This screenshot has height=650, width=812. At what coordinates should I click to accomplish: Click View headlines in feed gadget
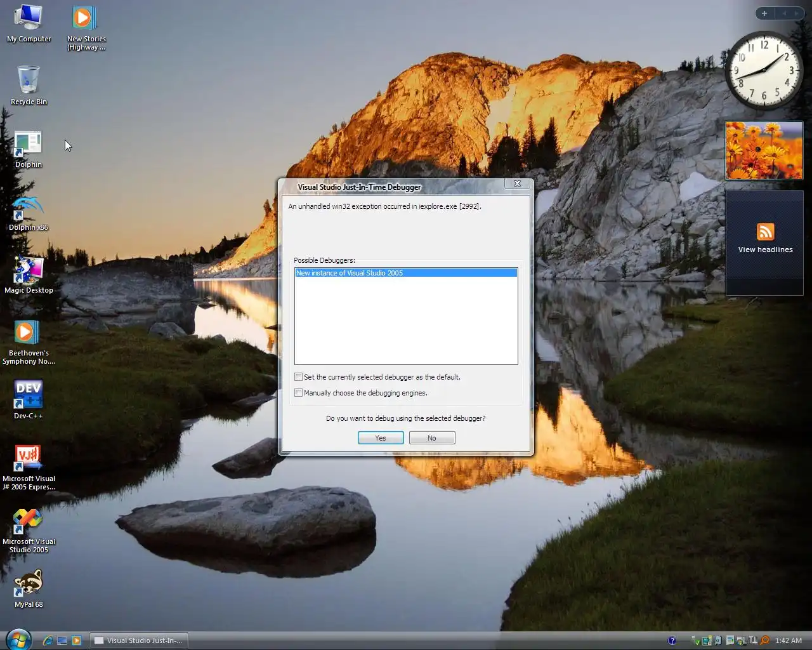coord(765,249)
